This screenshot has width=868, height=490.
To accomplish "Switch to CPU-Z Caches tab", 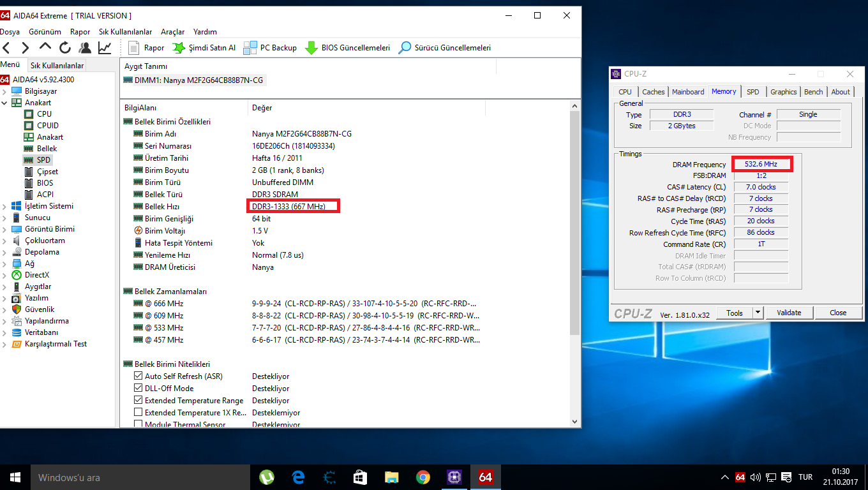I will click(x=654, y=92).
